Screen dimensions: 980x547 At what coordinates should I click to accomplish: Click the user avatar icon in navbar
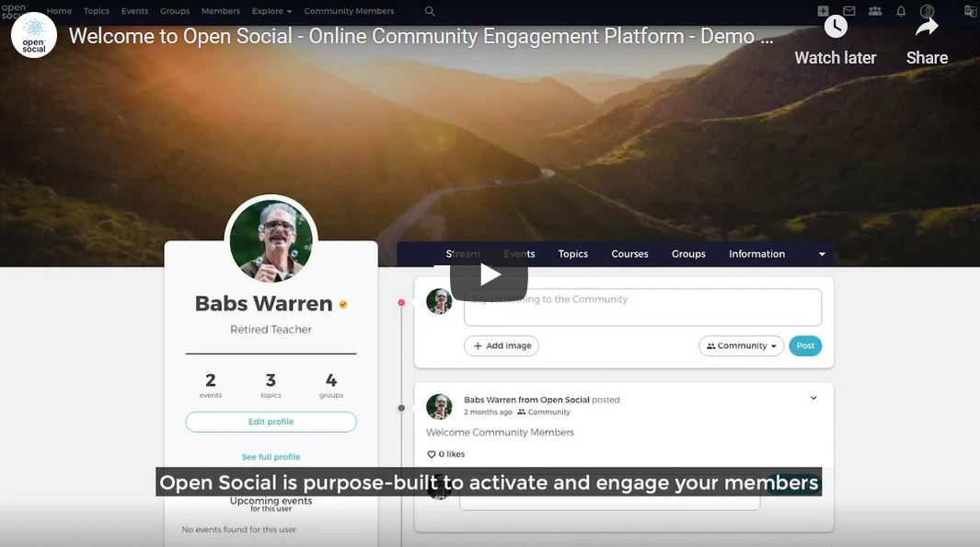tap(928, 11)
